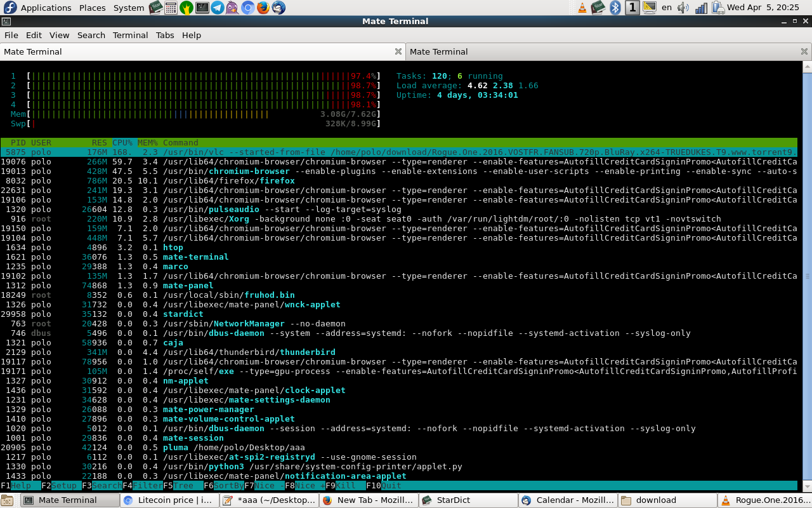This screenshot has height=508, width=812.
Task: Launch Firefox from the top panel
Action: coord(263,8)
